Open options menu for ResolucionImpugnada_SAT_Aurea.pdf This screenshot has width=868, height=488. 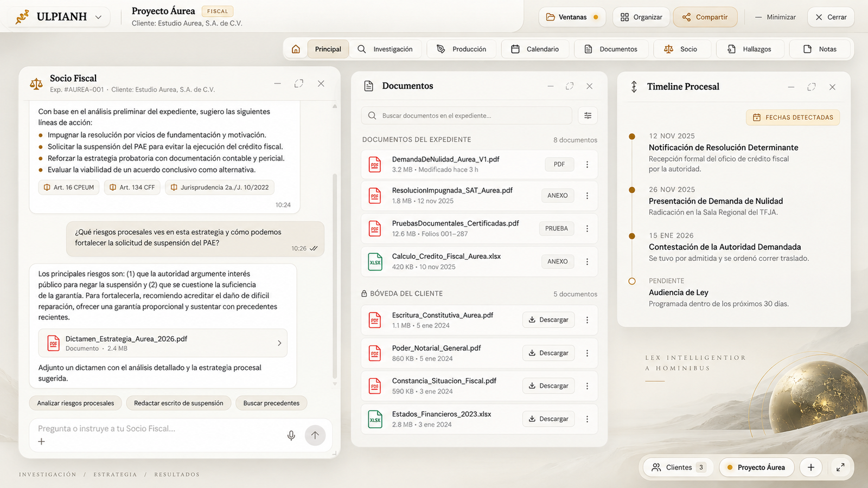coord(587,196)
